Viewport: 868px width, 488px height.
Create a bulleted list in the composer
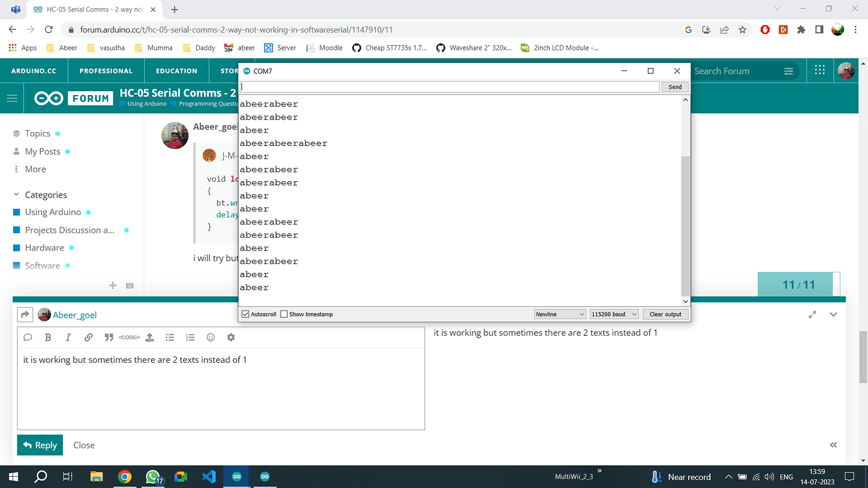pyautogui.click(x=170, y=337)
